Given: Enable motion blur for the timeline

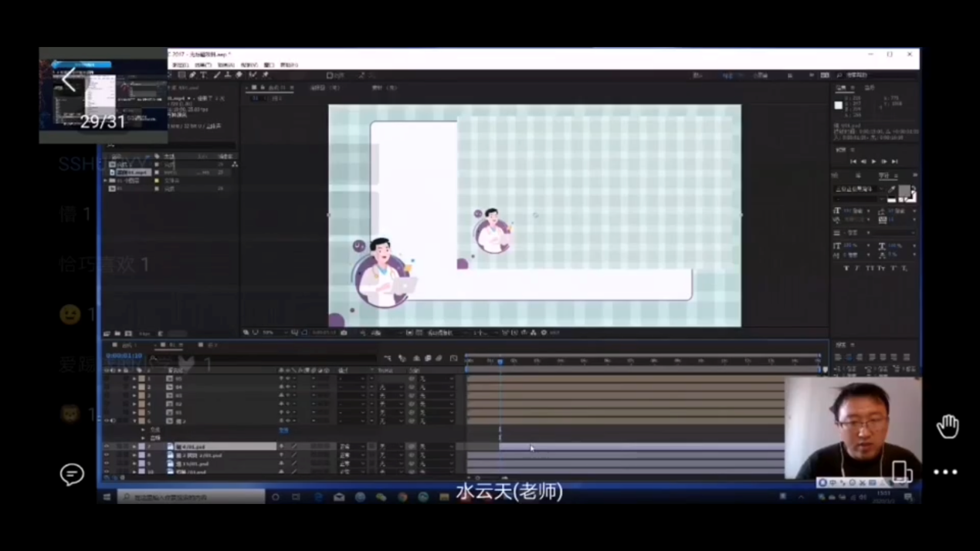Looking at the screenshot, I should point(439,358).
